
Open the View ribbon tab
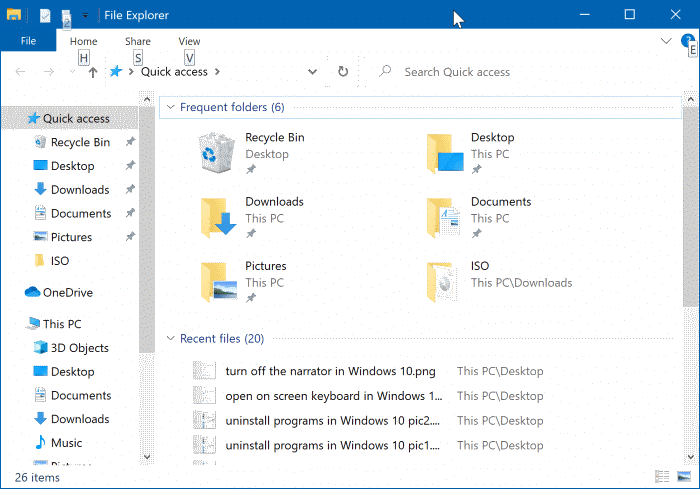189,41
